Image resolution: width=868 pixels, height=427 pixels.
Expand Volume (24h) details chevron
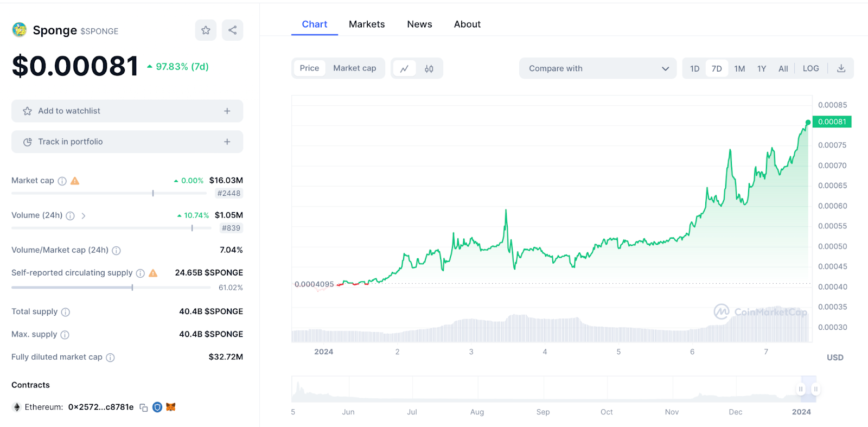pyautogui.click(x=84, y=216)
